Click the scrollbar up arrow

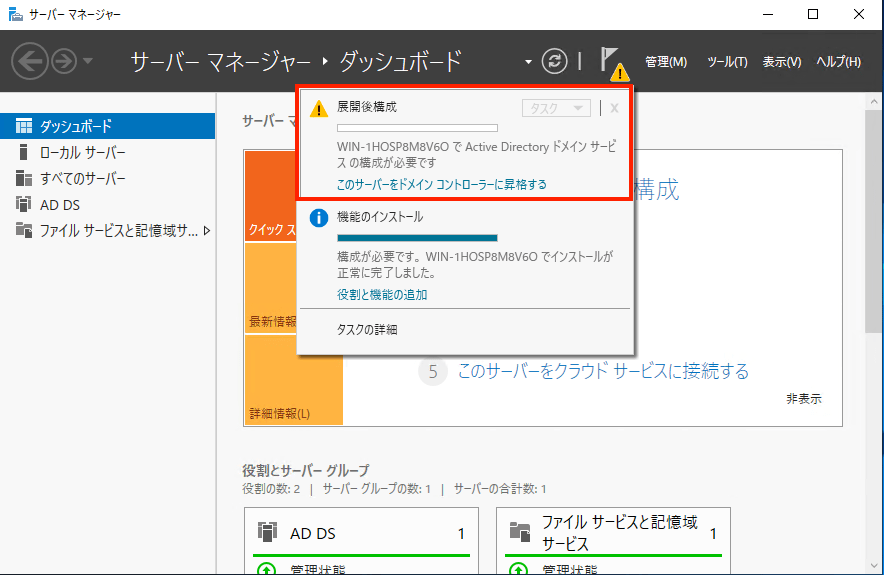click(x=874, y=101)
